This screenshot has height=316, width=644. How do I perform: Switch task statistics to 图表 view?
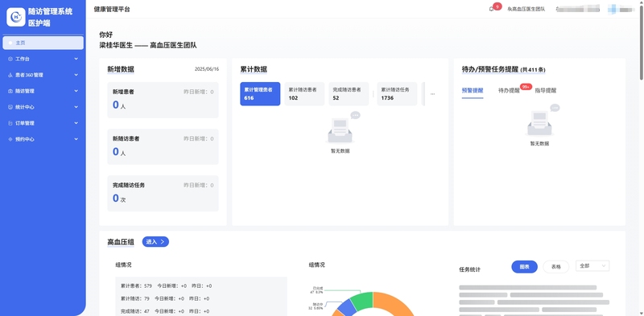pyautogui.click(x=525, y=267)
